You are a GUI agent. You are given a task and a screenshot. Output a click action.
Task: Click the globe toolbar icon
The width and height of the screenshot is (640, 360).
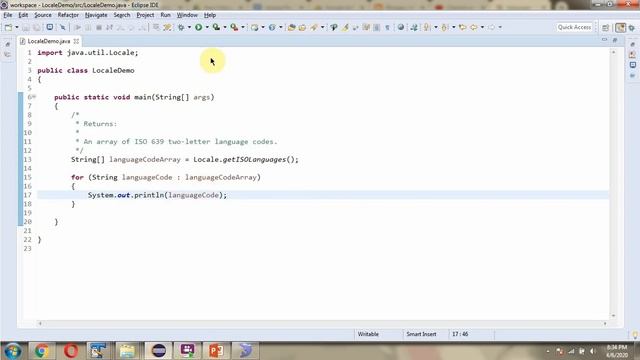pyautogui.click(x=401, y=27)
